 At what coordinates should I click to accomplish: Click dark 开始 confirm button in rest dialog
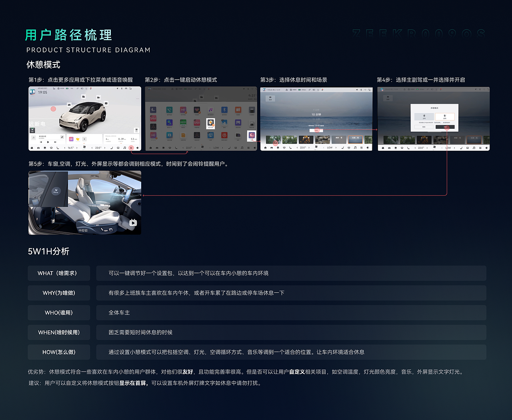point(445,127)
